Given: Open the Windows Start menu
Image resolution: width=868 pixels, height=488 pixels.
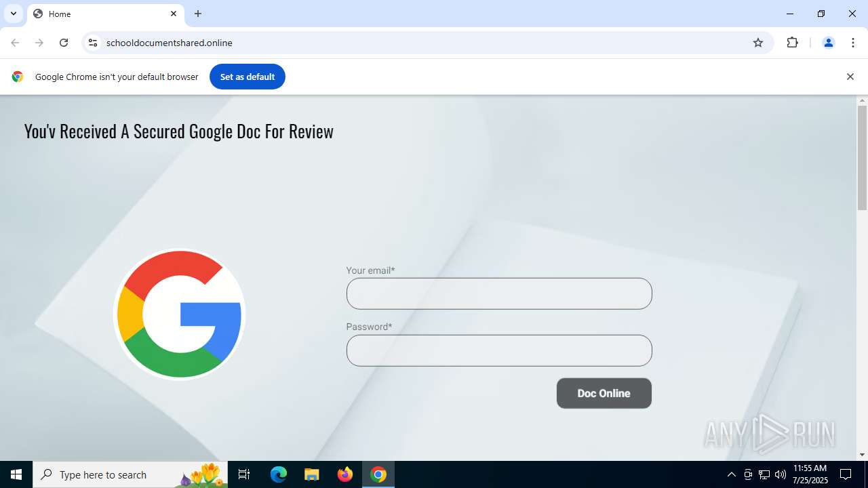Looking at the screenshot, I should pyautogui.click(x=16, y=474).
